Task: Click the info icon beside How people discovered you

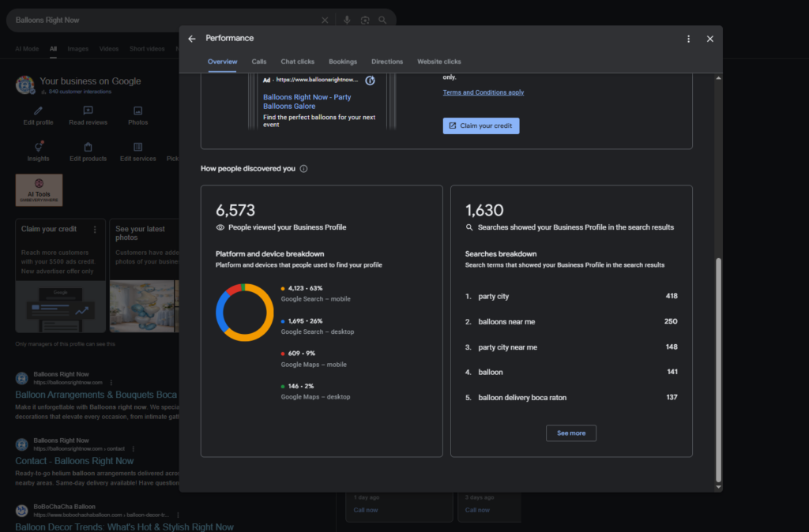Action: coord(303,168)
